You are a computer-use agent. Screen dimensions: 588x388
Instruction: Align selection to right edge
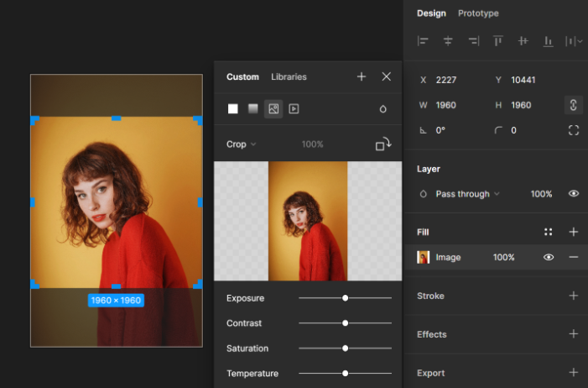click(x=474, y=41)
